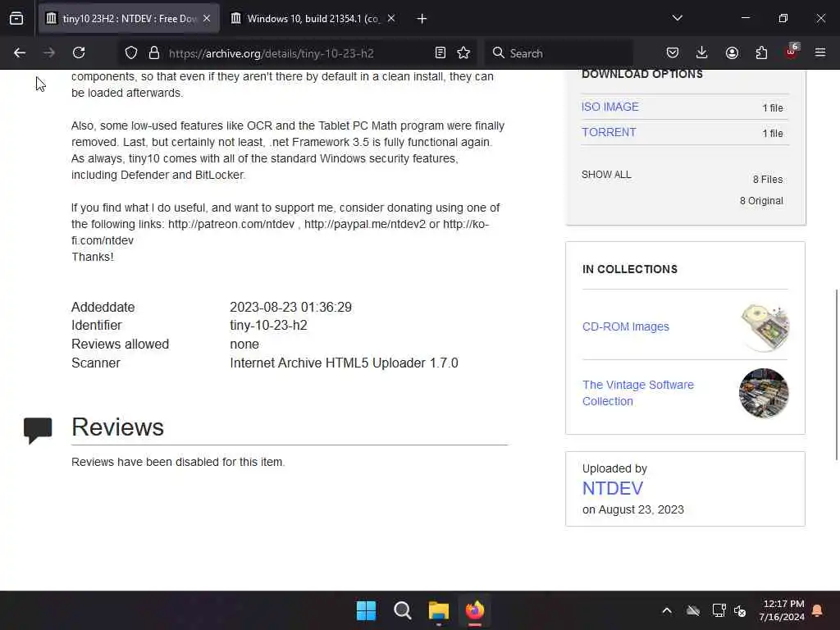Go back to previous page
The image size is (840, 630).
[x=20, y=53]
